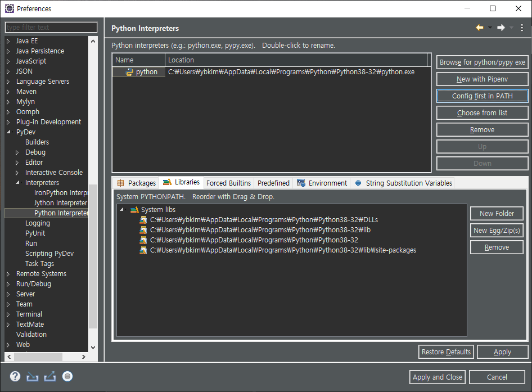Expand the Maven tree node
Image resolution: width=532 pixels, height=392 pixels.
tap(8, 92)
